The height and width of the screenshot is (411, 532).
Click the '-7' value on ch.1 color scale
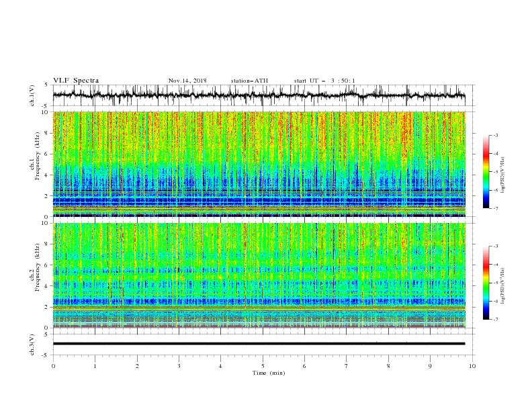(x=495, y=208)
